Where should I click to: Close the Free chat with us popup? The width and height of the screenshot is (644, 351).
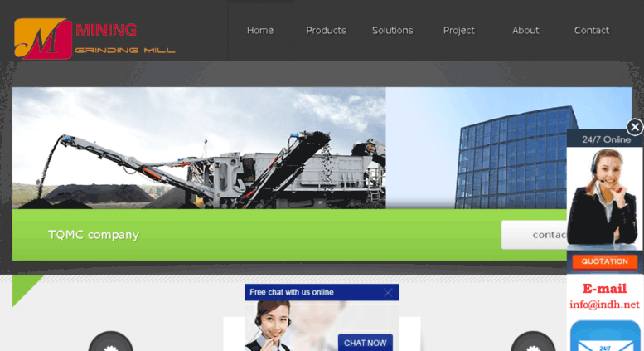388,293
